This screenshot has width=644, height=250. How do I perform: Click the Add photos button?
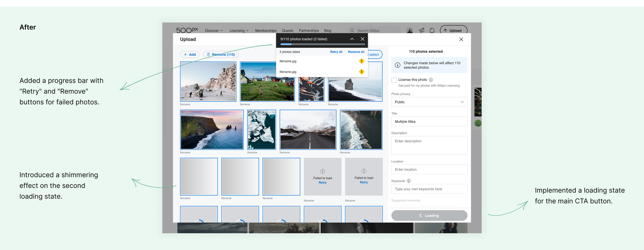click(x=190, y=54)
